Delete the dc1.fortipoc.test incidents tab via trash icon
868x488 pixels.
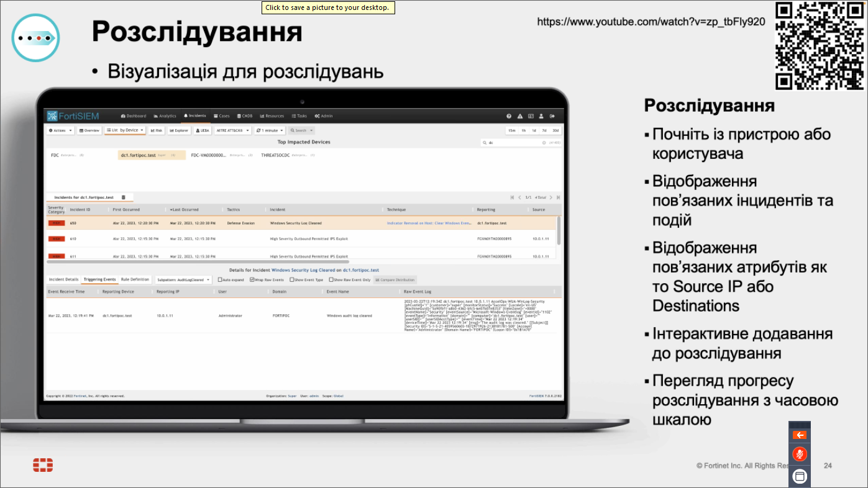(124, 197)
